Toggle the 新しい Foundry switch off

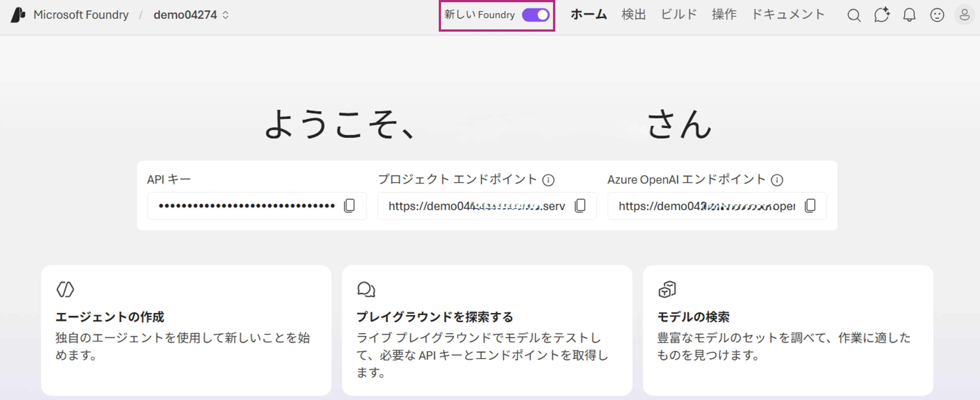click(x=536, y=15)
